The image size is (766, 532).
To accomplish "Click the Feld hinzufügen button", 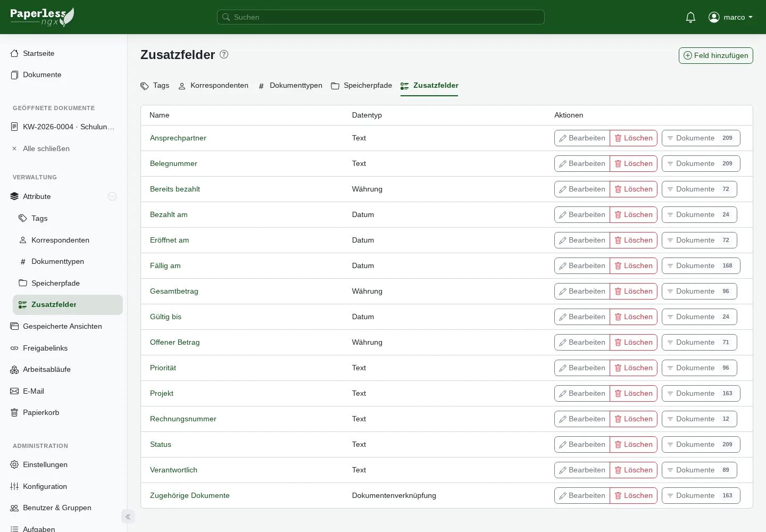I will pos(716,55).
